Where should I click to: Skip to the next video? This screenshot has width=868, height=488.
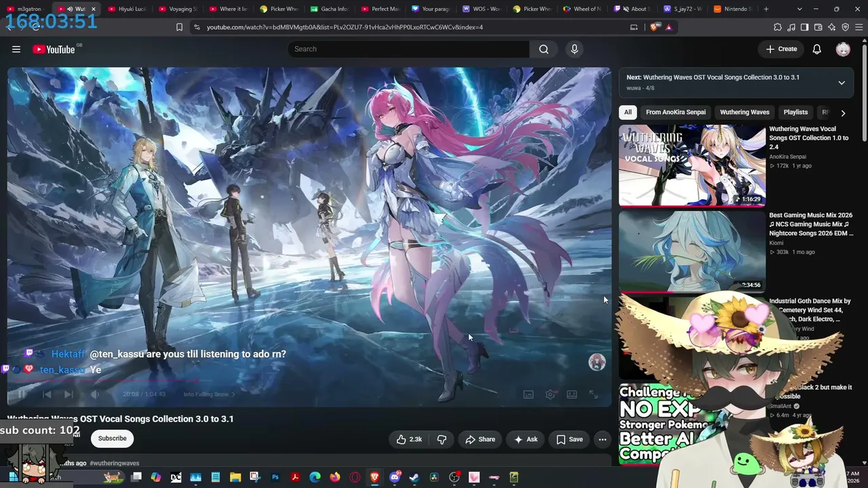click(68, 394)
